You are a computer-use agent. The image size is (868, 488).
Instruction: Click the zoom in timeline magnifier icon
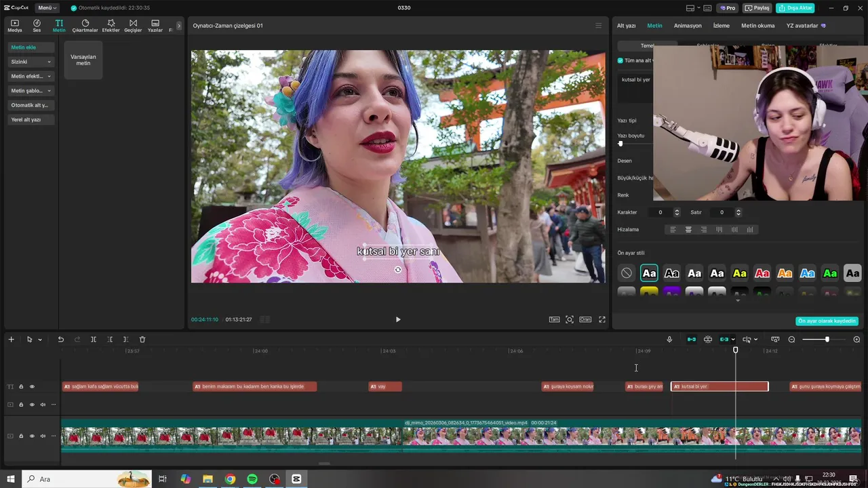(x=856, y=339)
